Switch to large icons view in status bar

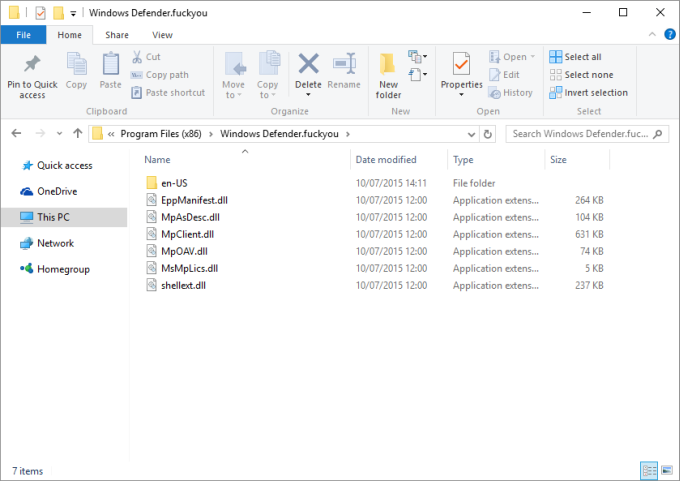point(665,469)
